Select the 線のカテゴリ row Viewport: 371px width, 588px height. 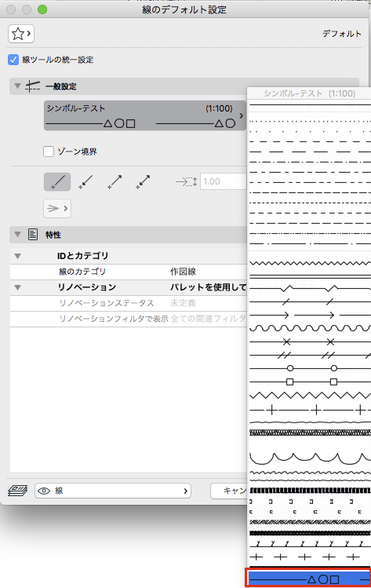coord(128,272)
